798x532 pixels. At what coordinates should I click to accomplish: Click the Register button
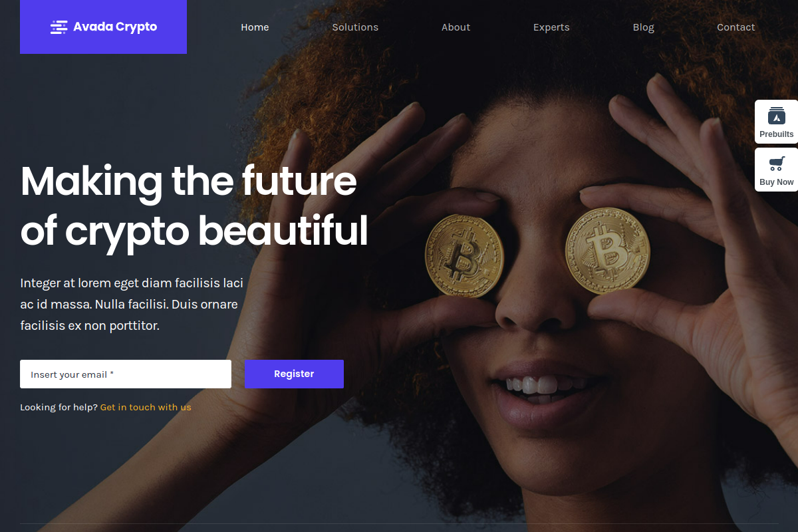[294, 374]
